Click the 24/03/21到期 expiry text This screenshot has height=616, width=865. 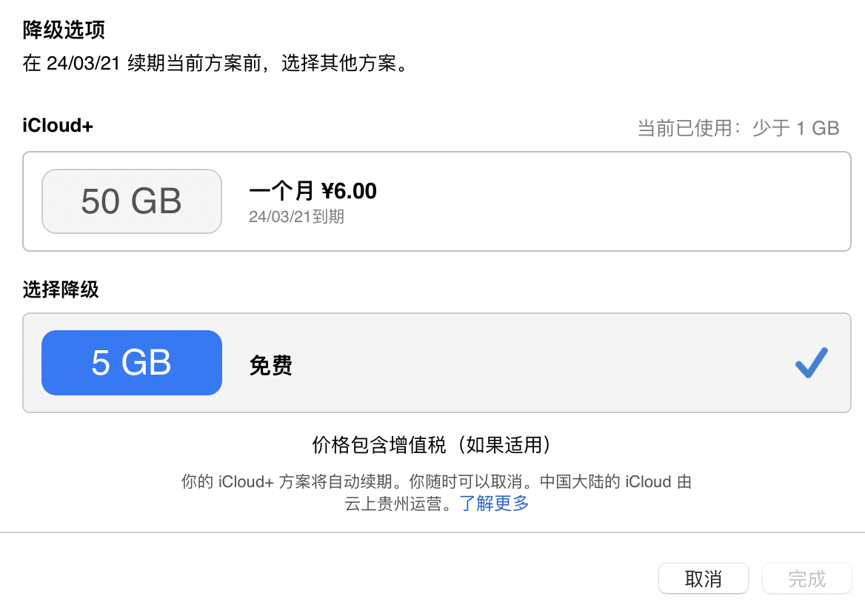pos(296,217)
